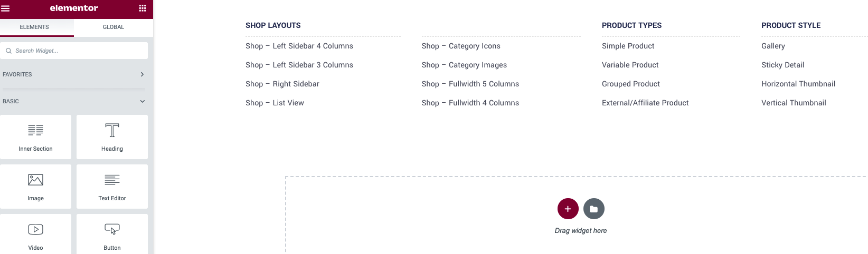Open Shop – Category Icons link
This screenshot has height=254, width=868.
pos(461,46)
